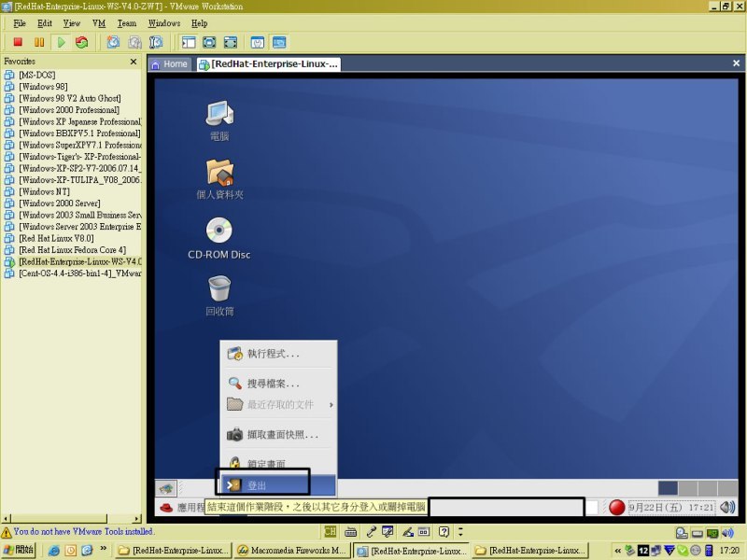The width and height of the screenshot is (747, 560).
Task: Expand the 最近存取的文件 submenu
Action: (278, 405)
